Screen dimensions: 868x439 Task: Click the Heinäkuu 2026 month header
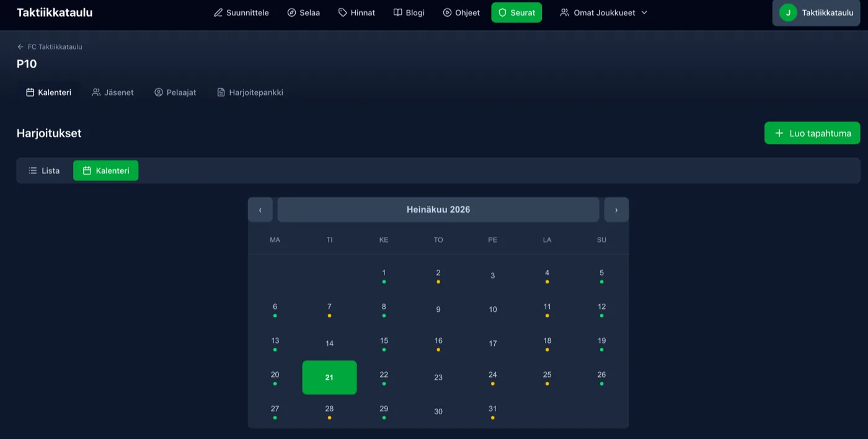coord(438,210)
